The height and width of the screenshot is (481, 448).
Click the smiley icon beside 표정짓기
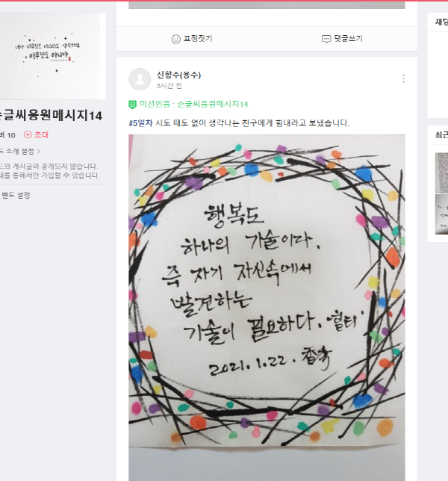[175, 39]
